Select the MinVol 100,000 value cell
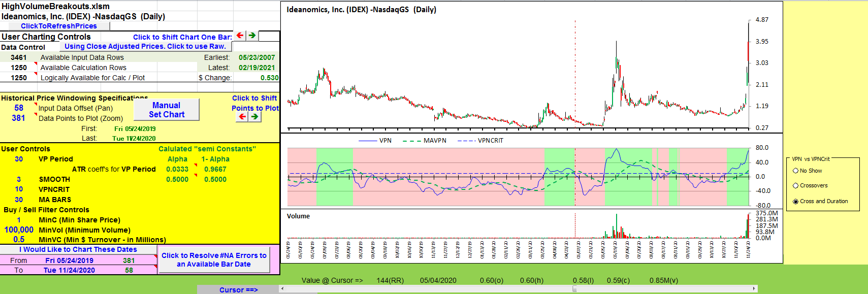Image resolution: width=868 pixels, height=294 pixels. pyautogui.click(x=19, y=230)
